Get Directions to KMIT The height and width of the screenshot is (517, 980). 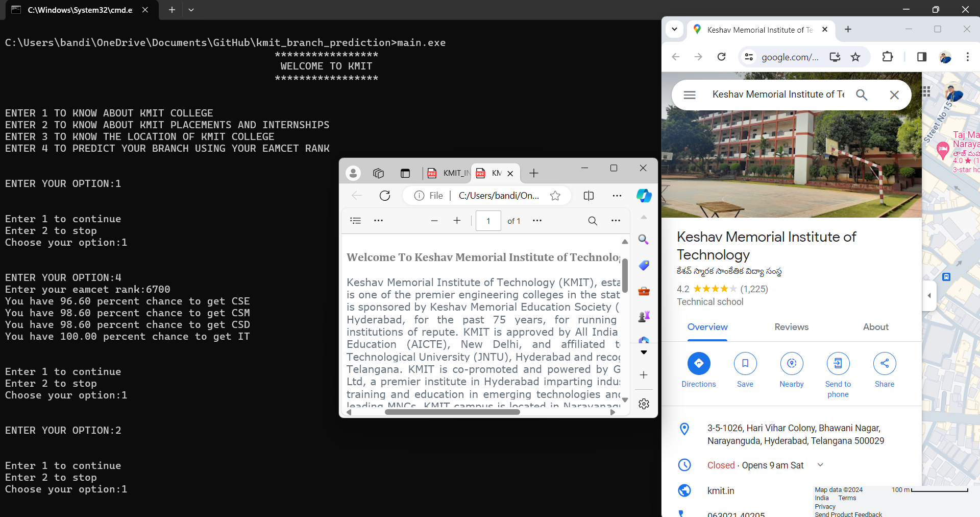[x=699, y=370]
